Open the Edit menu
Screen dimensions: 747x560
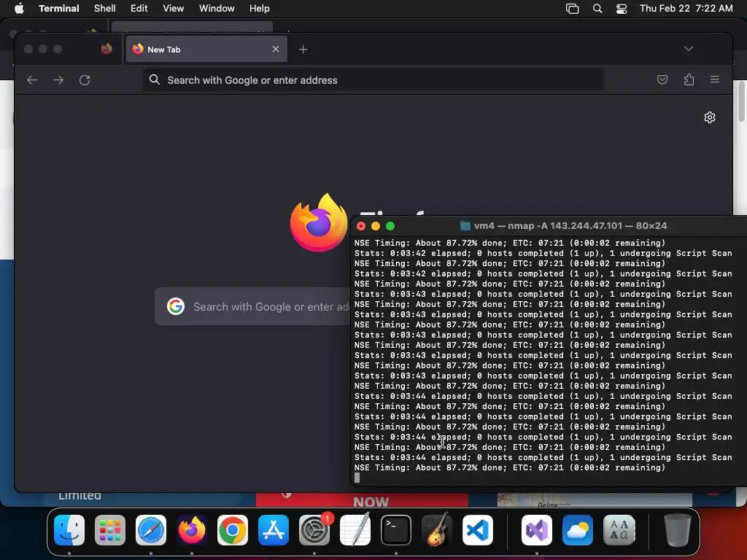pyautogui.click(x=139, y=9)
